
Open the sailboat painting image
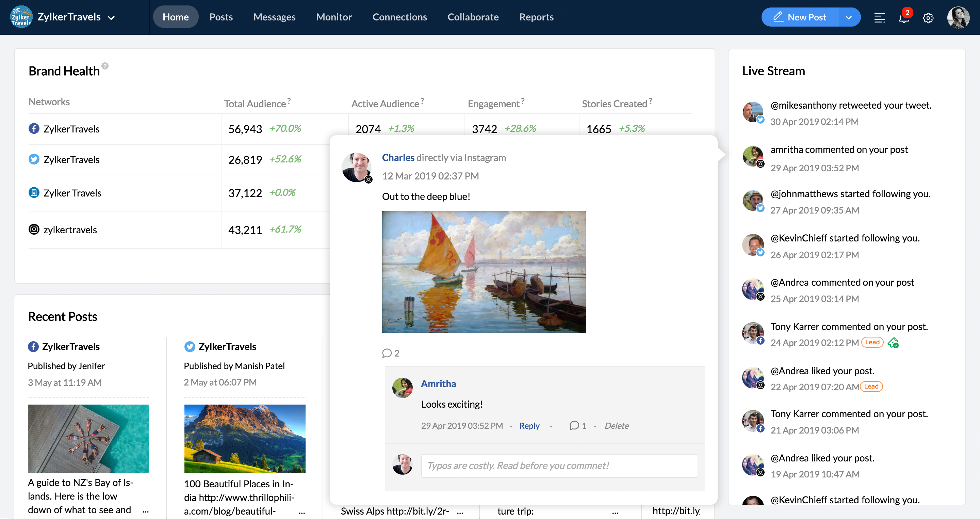(484, 271)
